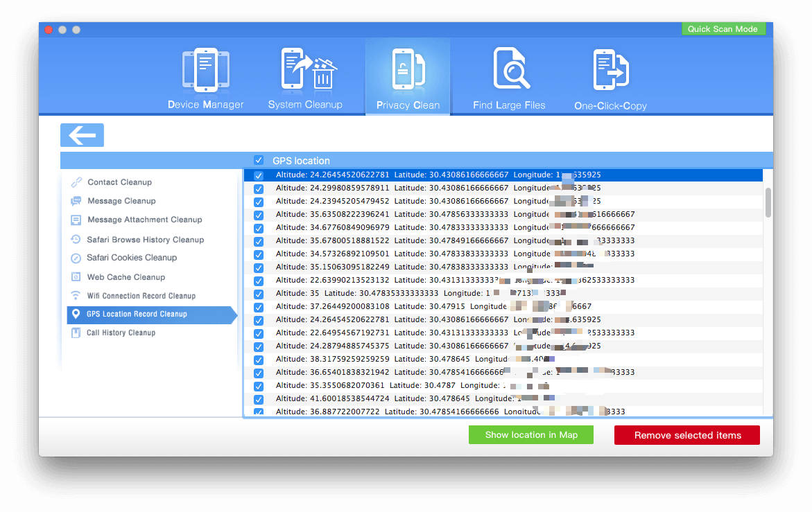812x512 pixels.
Task: Switch to the System Cleanup tab label
Action: click(305, 105)
